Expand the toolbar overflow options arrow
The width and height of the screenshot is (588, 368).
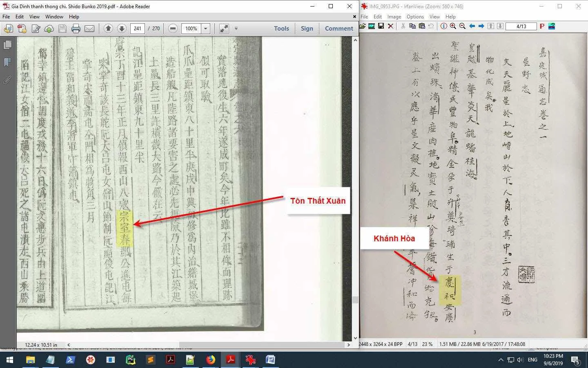236,28
